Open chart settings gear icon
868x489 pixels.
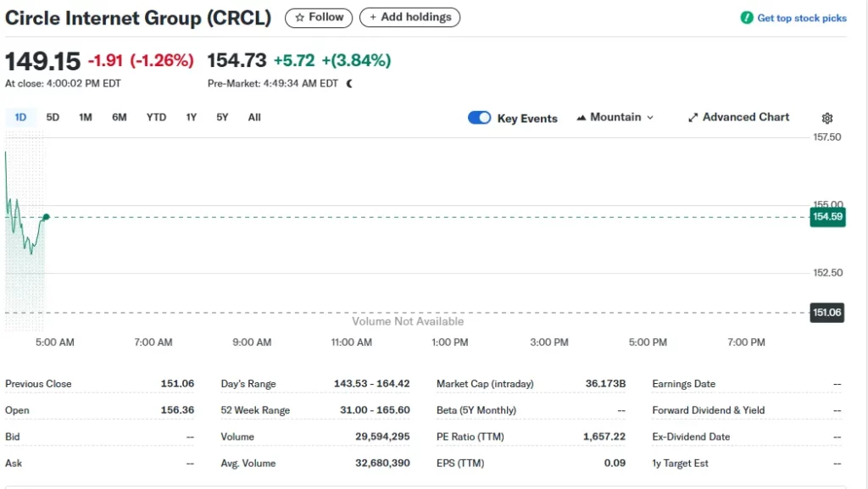[x=827, y=119]
